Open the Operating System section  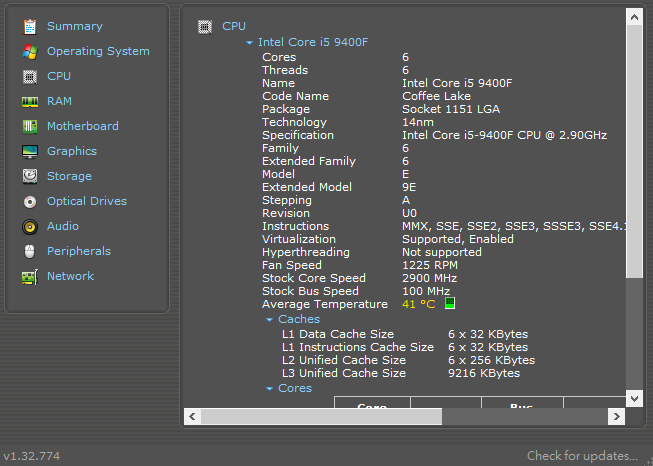[x=98, y=51]
